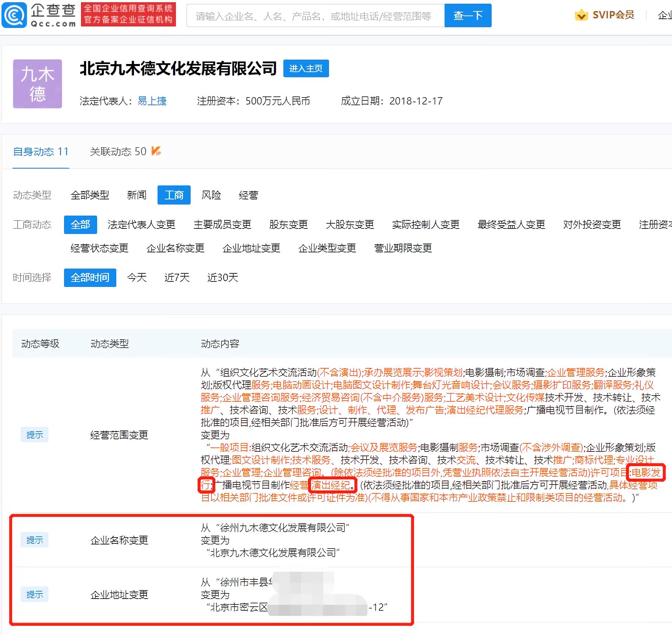
Task: Filter by 最终受益人变更
Action: [511, 225]
